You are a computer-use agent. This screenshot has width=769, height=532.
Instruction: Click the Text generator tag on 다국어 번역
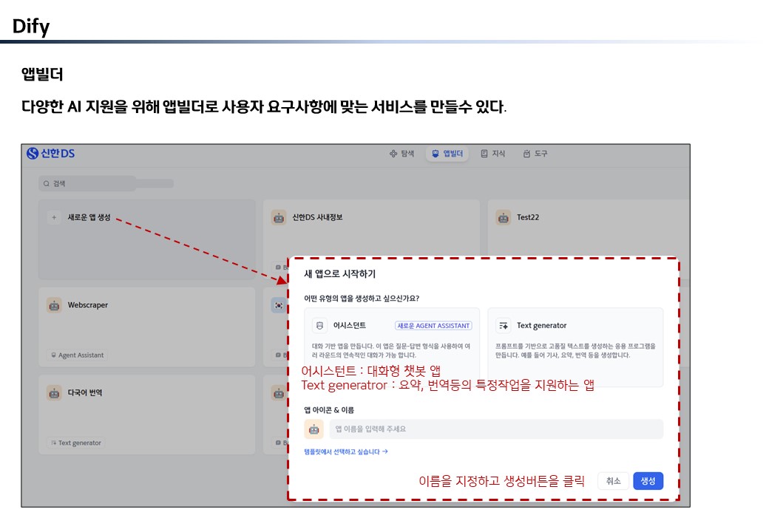tap(76, 443)
